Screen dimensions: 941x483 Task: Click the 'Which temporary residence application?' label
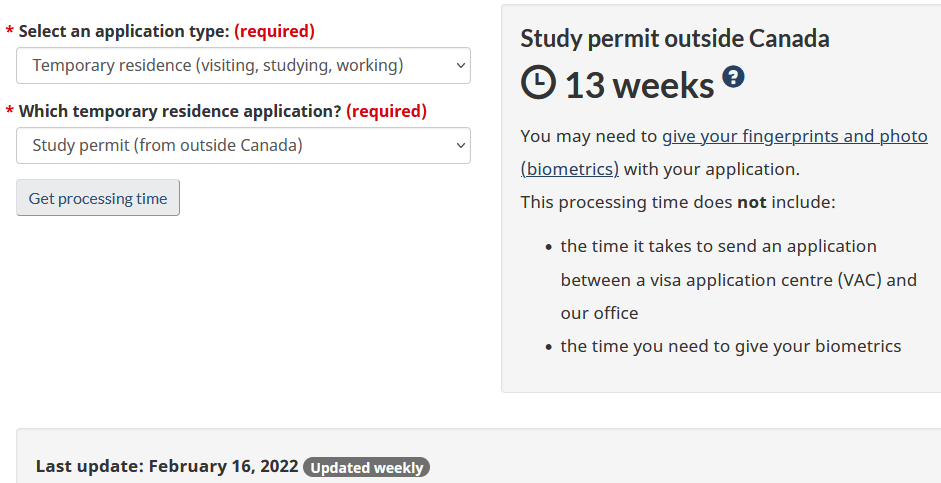[x=180, y=111]
